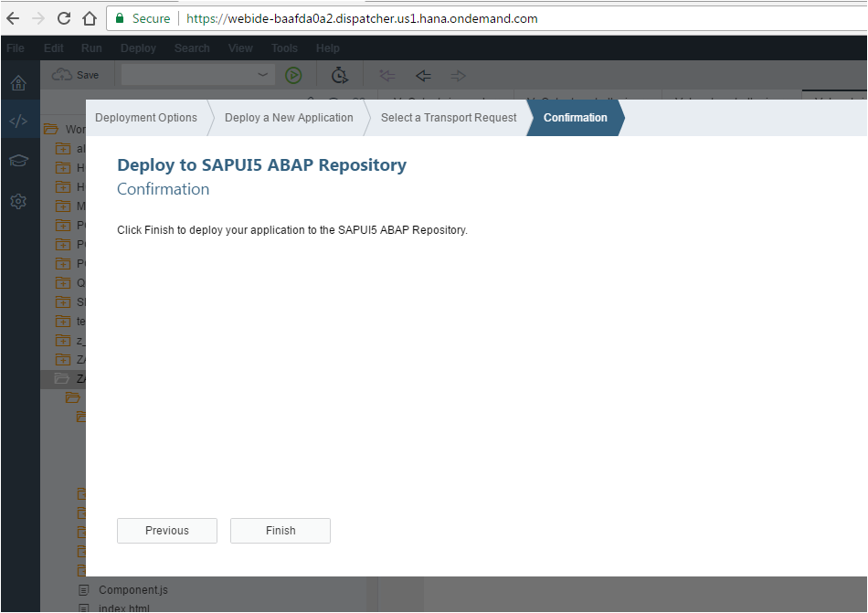Click the navigate back arrow in toolbar
Screen dimensions: 868x613
pyautogui.click(x=423, y=75)
